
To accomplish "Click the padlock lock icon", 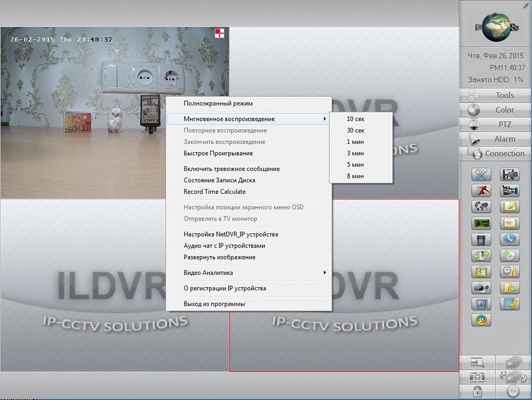I will (477, 392).
